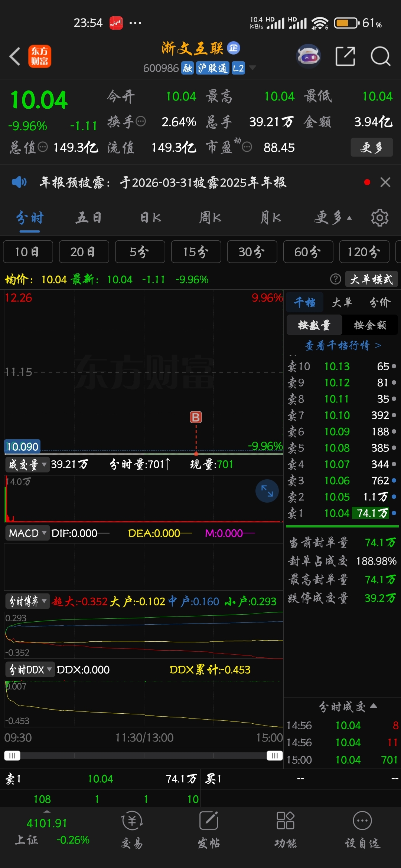Switch to 月K tab
Image resolution: width=401 pixels, height=868 pixels.
tap(271, 218)
